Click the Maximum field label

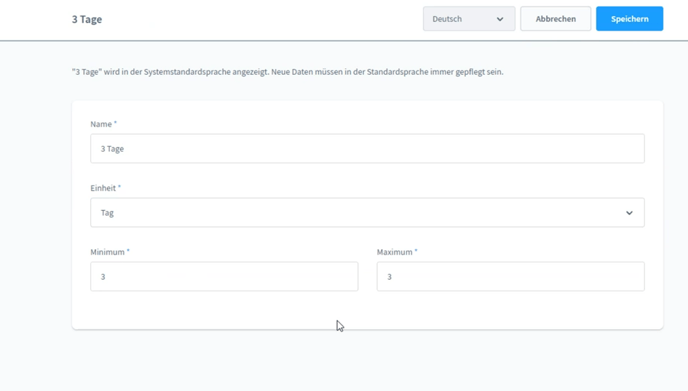pos(394,252)
